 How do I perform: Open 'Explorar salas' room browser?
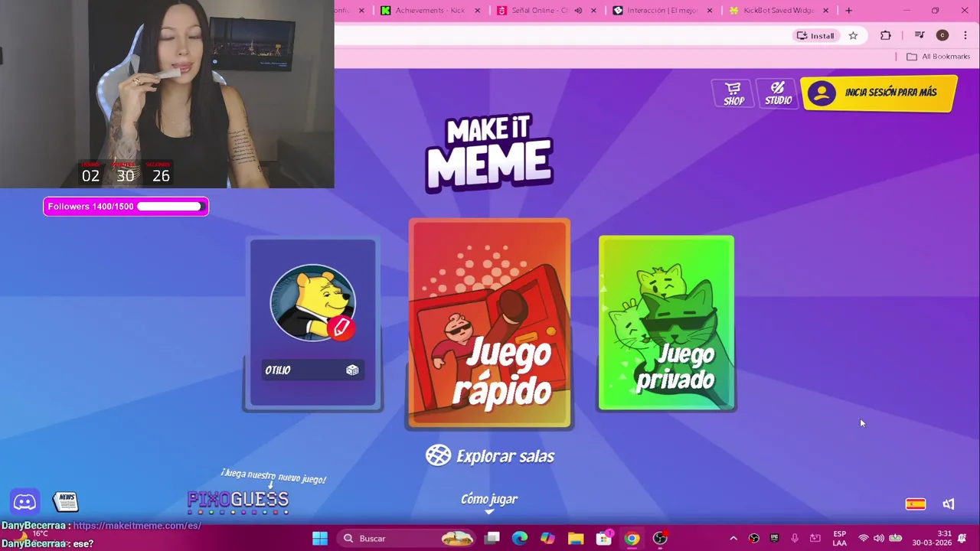point(490,455)
